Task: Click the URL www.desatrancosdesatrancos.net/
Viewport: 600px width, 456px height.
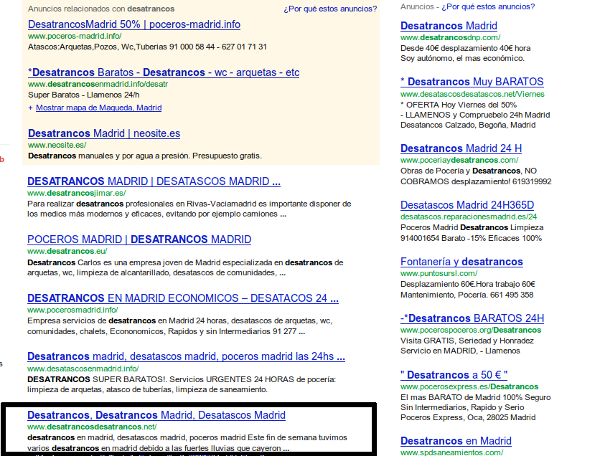Action: [x=92, y=427]
